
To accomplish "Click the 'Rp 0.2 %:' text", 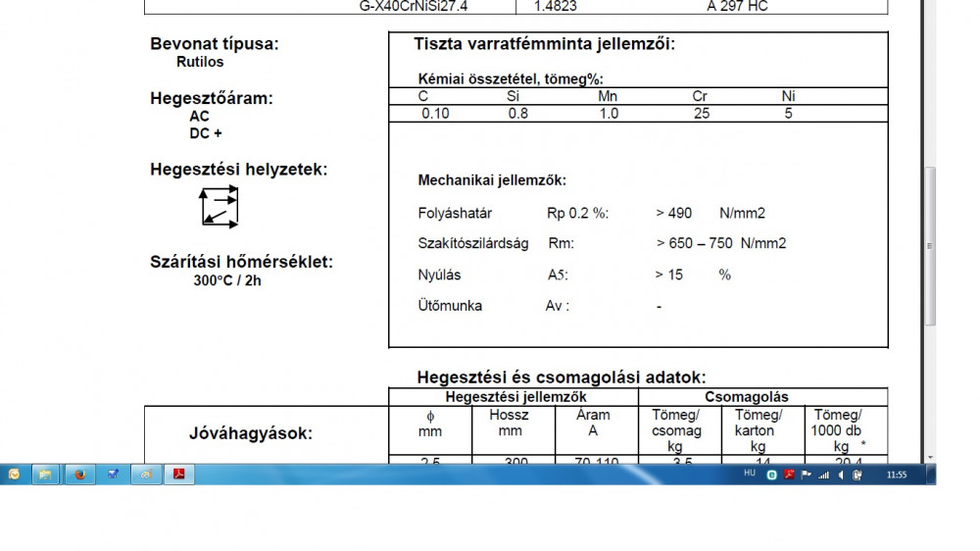I will click(577, 214).
